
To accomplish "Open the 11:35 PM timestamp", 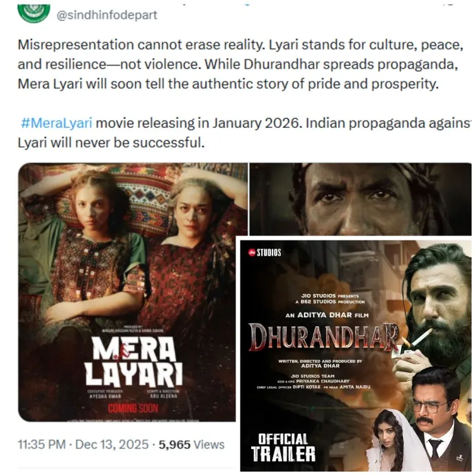I will coord(42,445).
